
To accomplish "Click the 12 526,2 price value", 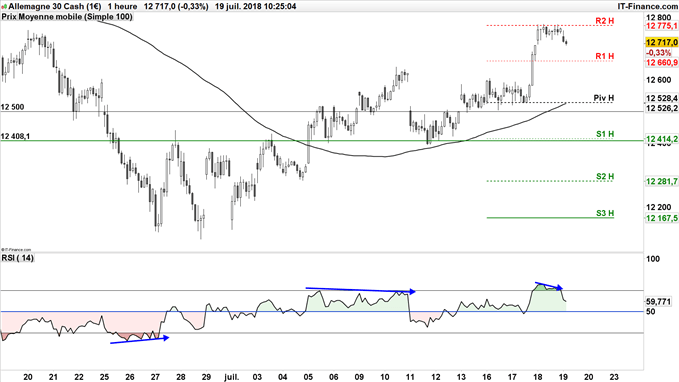I will [x=662, y=108].
